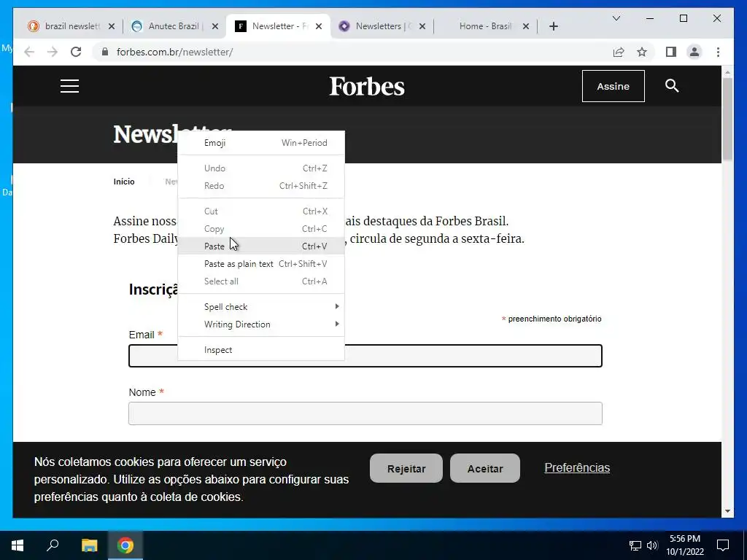Click the Email input field
This screenshot has width=747, height=560.
tap(365, 356)
